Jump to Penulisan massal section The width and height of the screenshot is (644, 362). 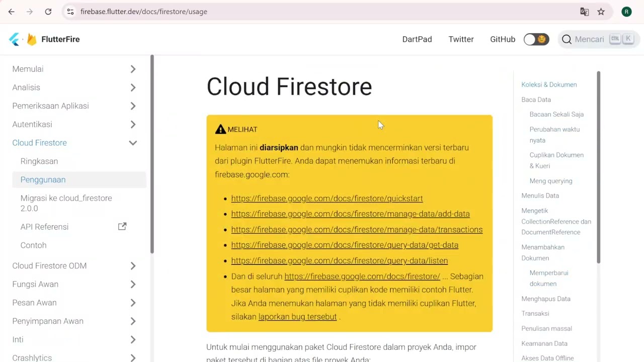pos(546,328)
